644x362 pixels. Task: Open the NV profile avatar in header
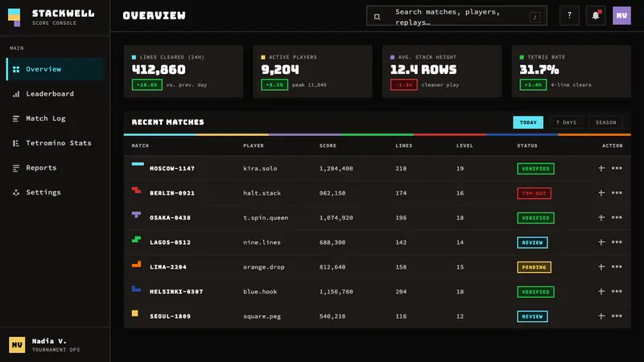tap(621, 15)
